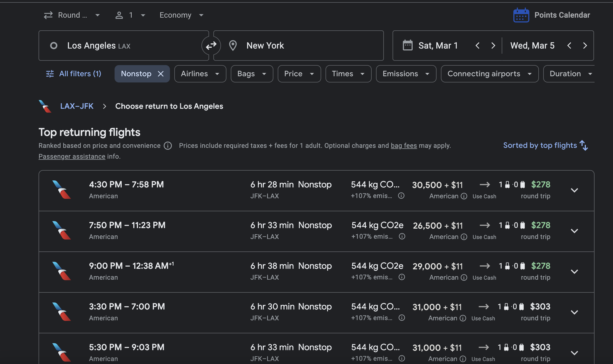Viewport: 613px width, 364px height.
Task: Click American points info icon on 3:30 PM flight
Action: tap(463, 318)
